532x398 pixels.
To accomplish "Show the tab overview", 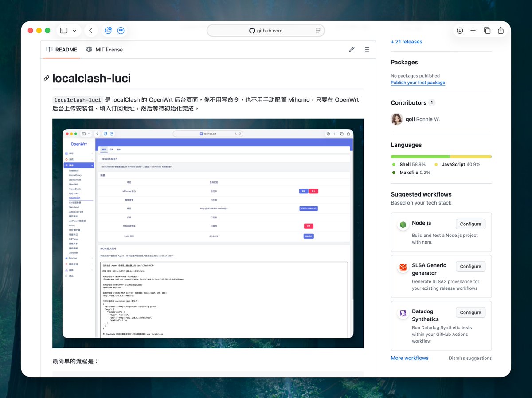I will coord(487,31).
